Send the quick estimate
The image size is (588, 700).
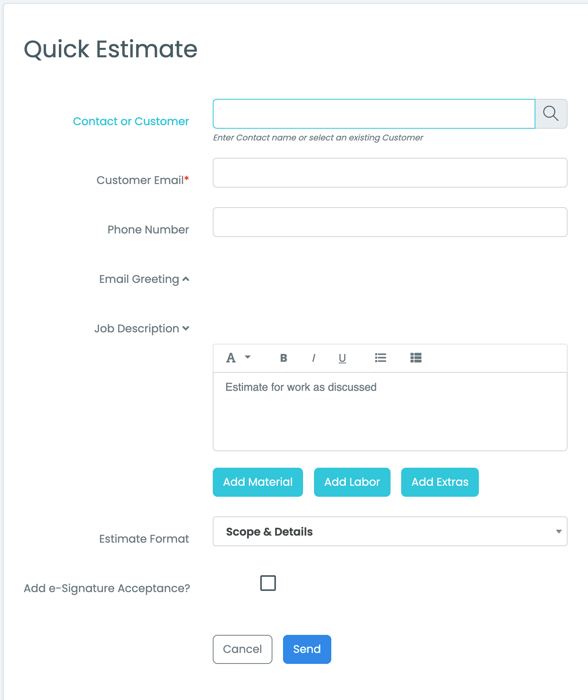[x=307, y=649]
